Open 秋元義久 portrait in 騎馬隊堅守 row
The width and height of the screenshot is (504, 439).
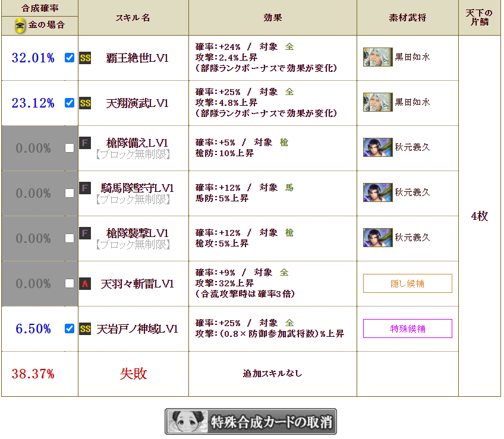tap(377, 192)
